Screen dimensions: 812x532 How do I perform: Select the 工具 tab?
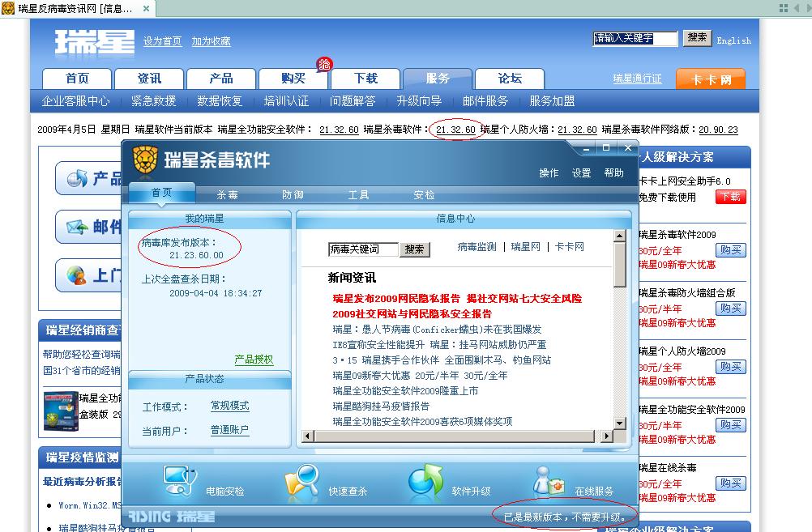tap(358, 194)
